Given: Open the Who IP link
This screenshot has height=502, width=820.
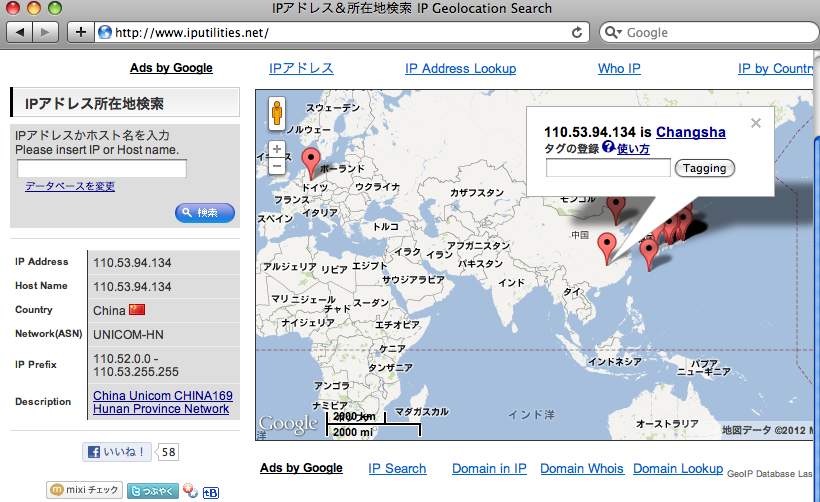Looking at the screenshot, I should pyautogui.click(x=619, y=69).
